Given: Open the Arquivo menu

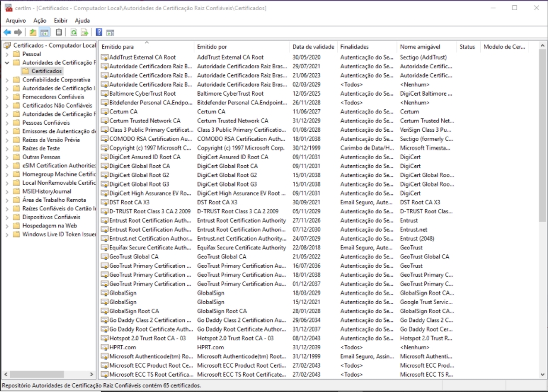Looking at the screenshot, I should pos(15,21).
